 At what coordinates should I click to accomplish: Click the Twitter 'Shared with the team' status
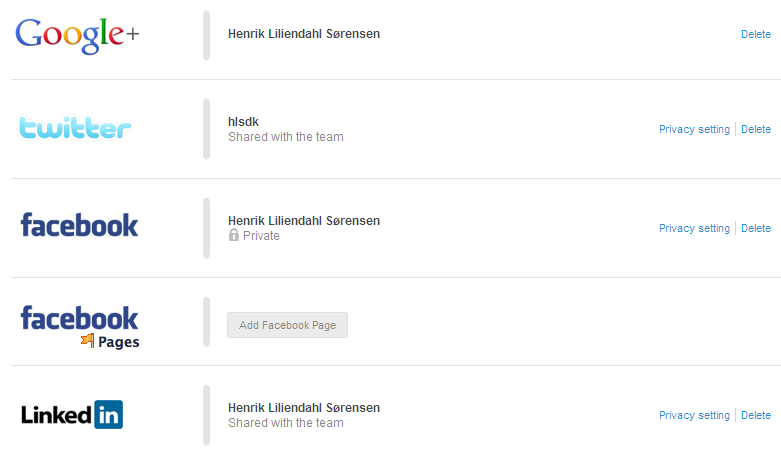coord(285,137)
